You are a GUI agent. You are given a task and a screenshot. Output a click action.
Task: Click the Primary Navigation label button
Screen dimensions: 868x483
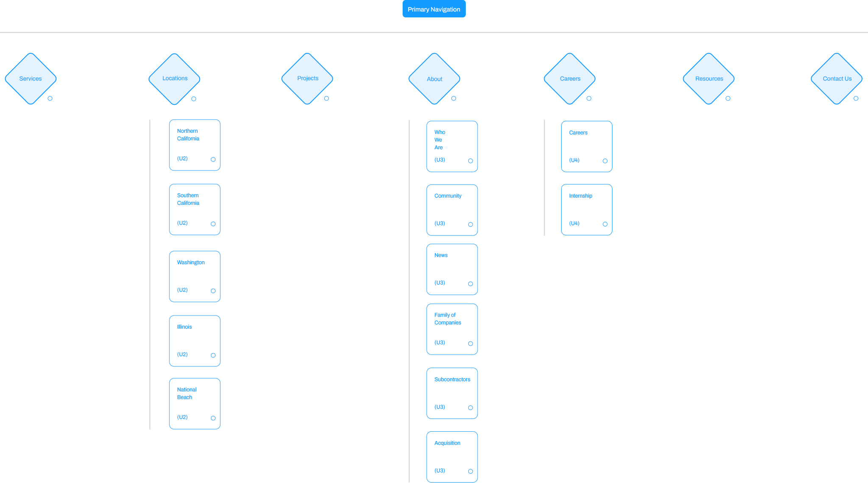tap(434, 9)
